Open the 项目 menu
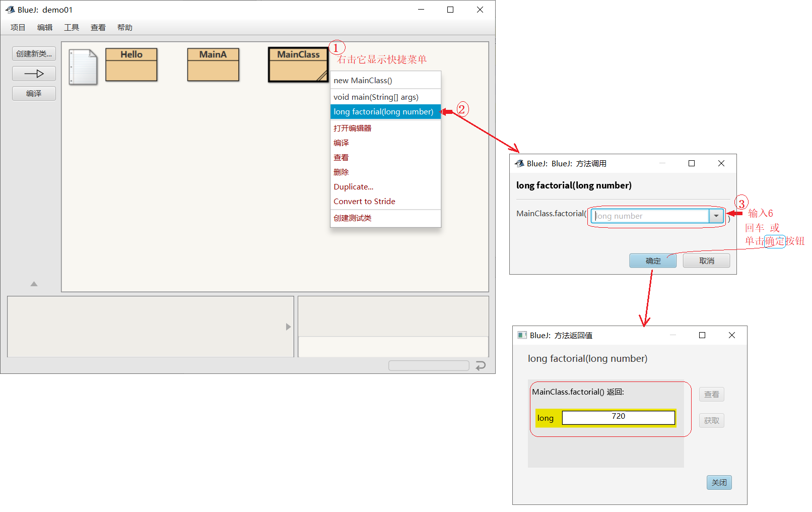The image size is (812, 512). 18,28
